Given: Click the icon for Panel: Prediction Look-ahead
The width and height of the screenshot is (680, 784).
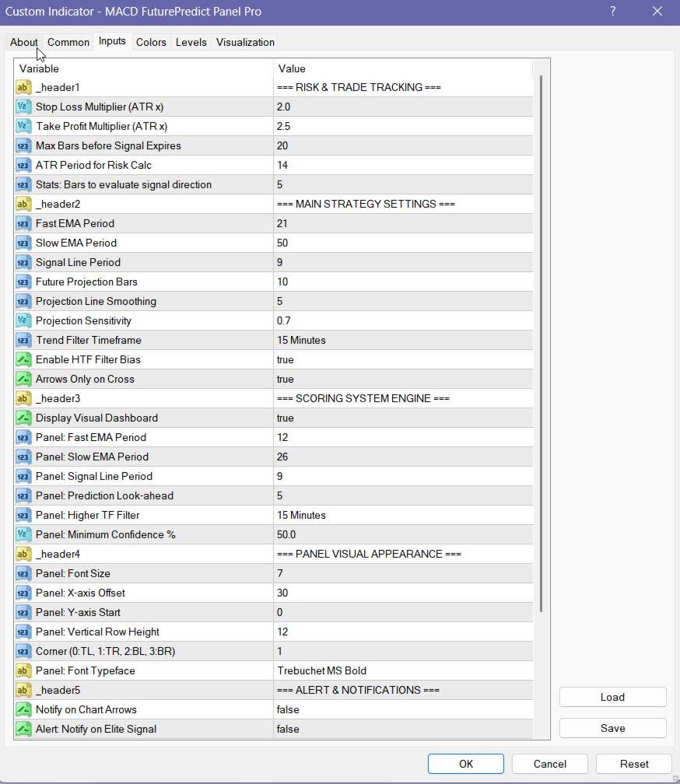Looking at the screenshot, I should (23, 496).
